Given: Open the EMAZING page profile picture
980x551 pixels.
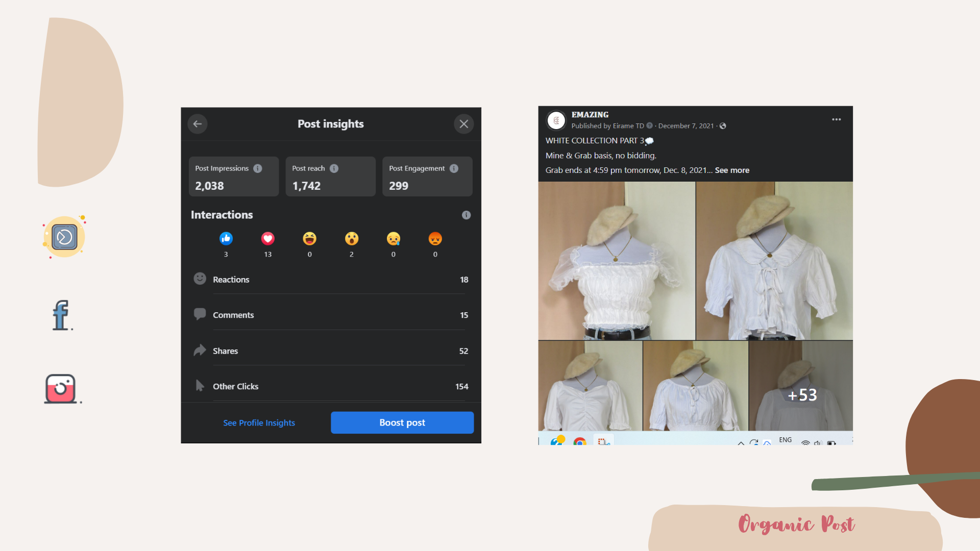Looking at the screenshot, I should (556, 120).
